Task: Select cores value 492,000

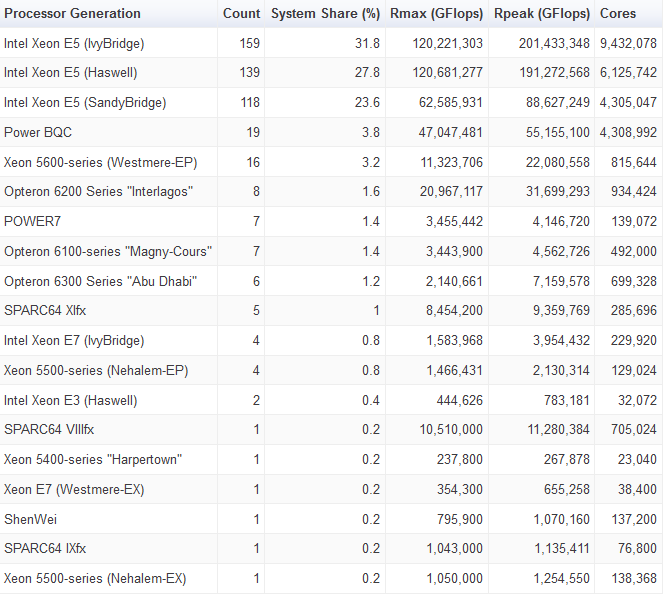Action: (634, 251)
